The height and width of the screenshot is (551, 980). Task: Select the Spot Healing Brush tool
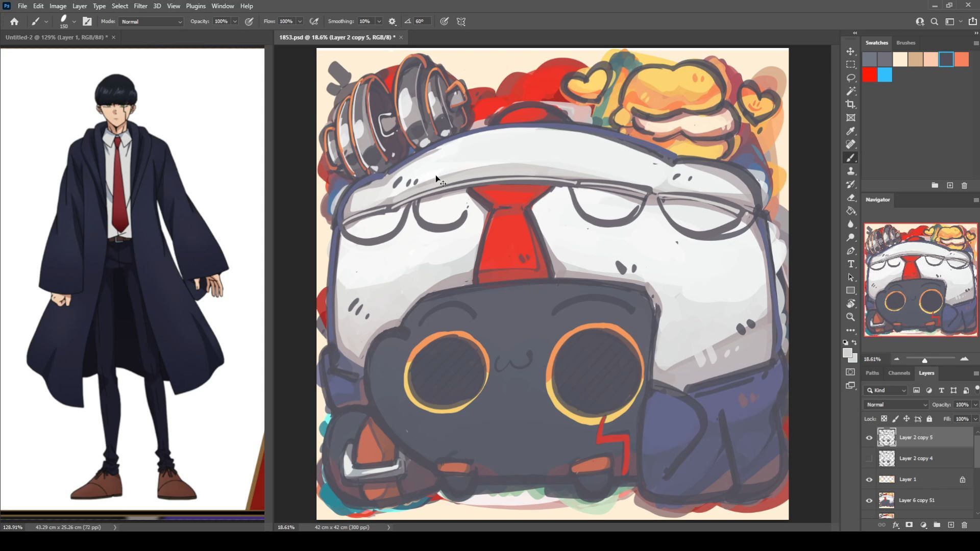[x=850, y=144]
